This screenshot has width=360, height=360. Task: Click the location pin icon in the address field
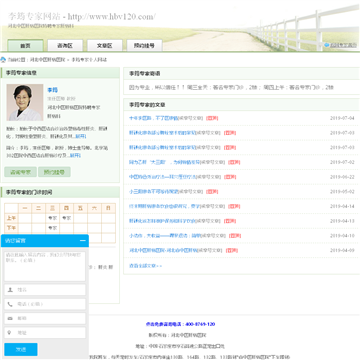[9, 333]
